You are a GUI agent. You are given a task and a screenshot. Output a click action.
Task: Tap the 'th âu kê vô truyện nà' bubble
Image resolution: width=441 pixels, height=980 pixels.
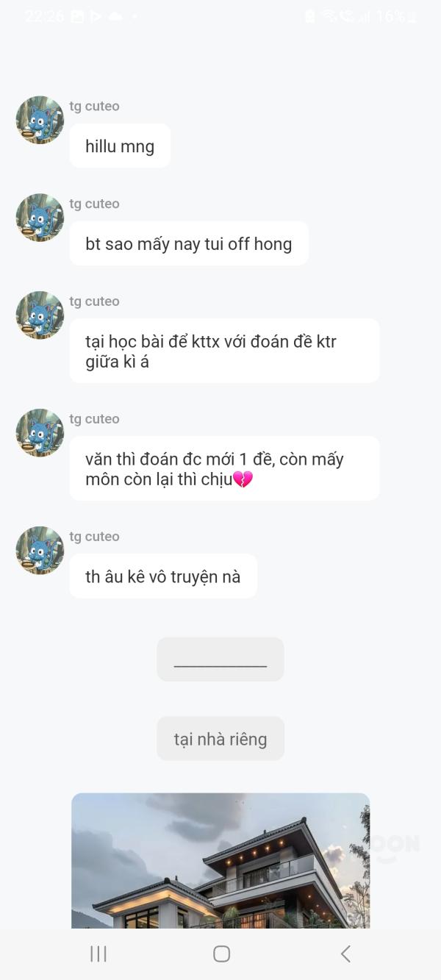point(162,576)
